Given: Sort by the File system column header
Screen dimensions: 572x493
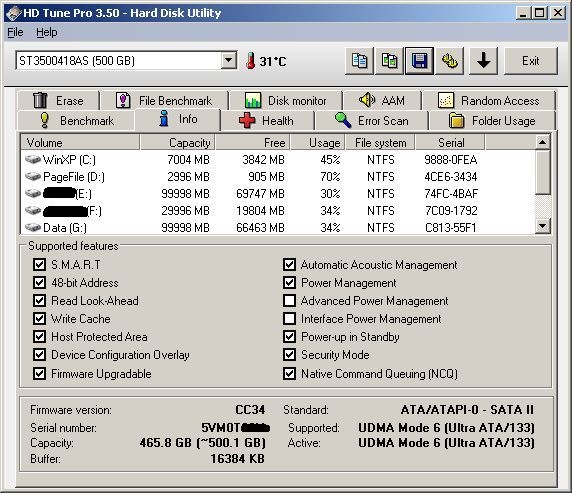Looking at the screenshot, I should [x=380, y=142].
